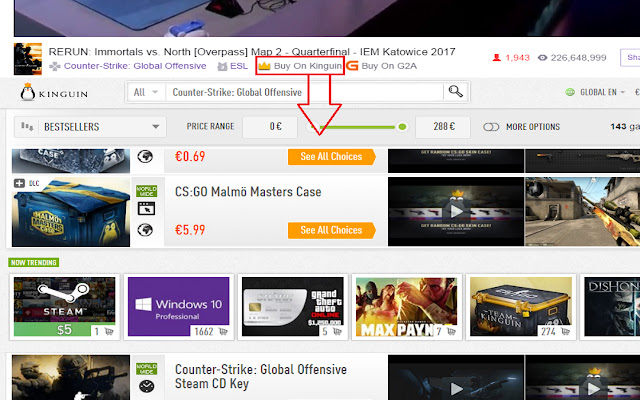This screenshot has height=400, width=640.
Task: Click the browser window icon on Malmö case
Action: pos(146,209)
